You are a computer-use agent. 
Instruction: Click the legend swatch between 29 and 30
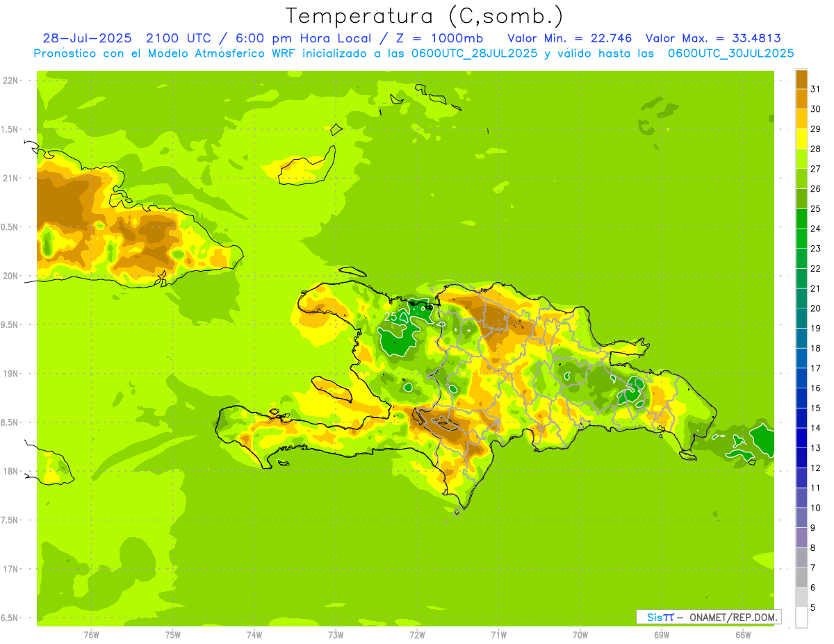801,119
